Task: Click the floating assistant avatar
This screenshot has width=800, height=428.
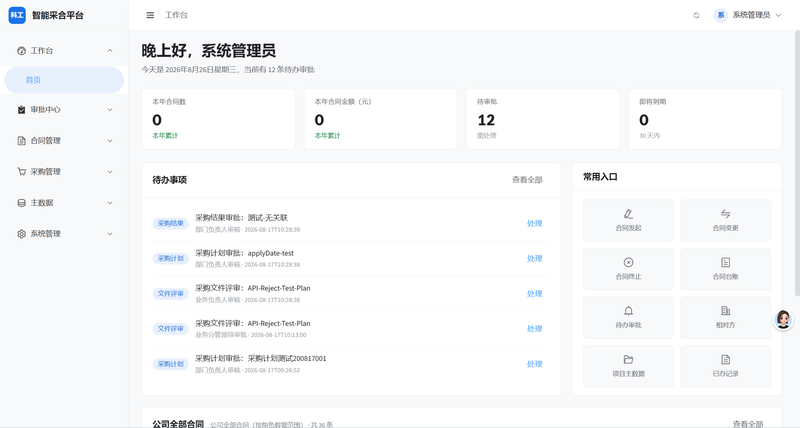Action: [783, 320]
